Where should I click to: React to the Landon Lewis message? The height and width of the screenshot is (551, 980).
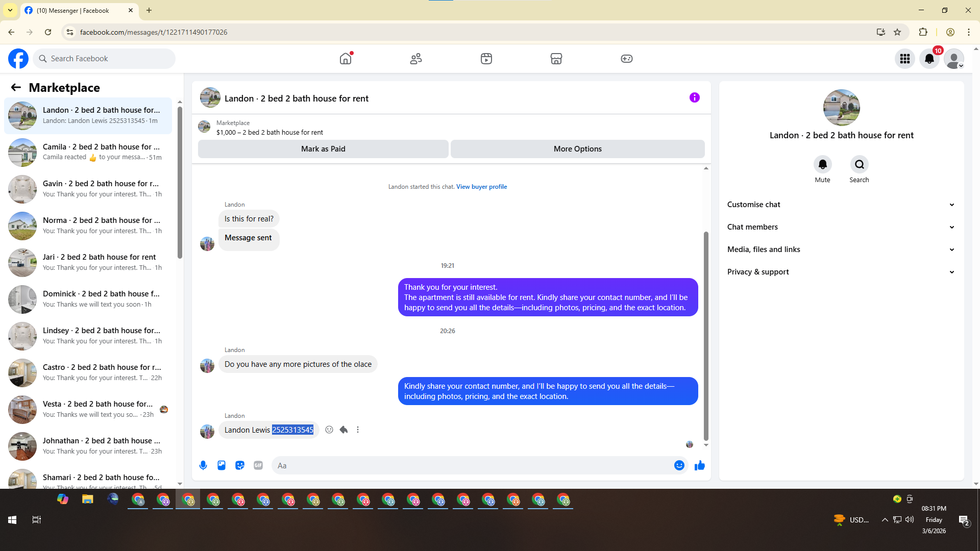click(329, 430)
